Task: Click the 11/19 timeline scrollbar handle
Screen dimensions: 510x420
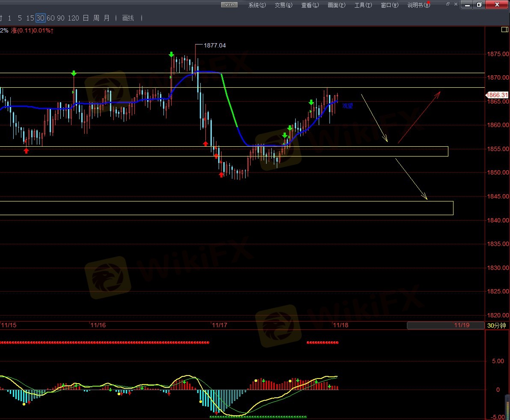Action: 445,325
